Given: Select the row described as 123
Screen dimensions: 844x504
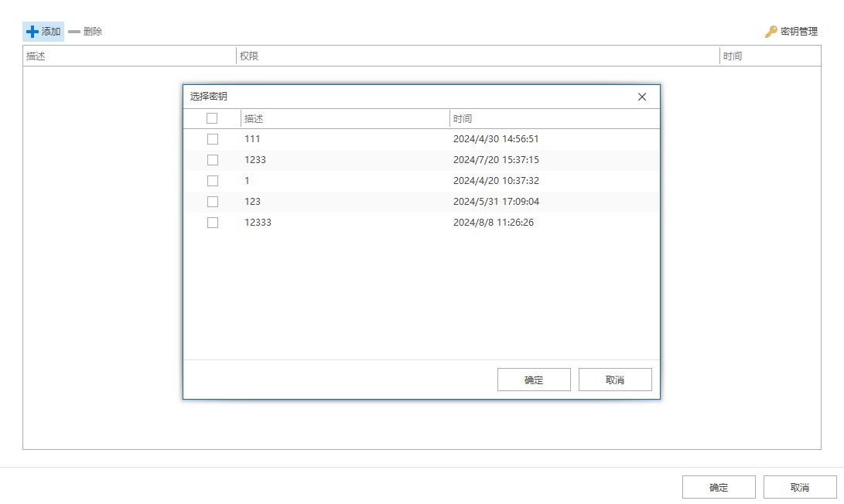Looking at the screenshot, I should (x=422, y=202).
